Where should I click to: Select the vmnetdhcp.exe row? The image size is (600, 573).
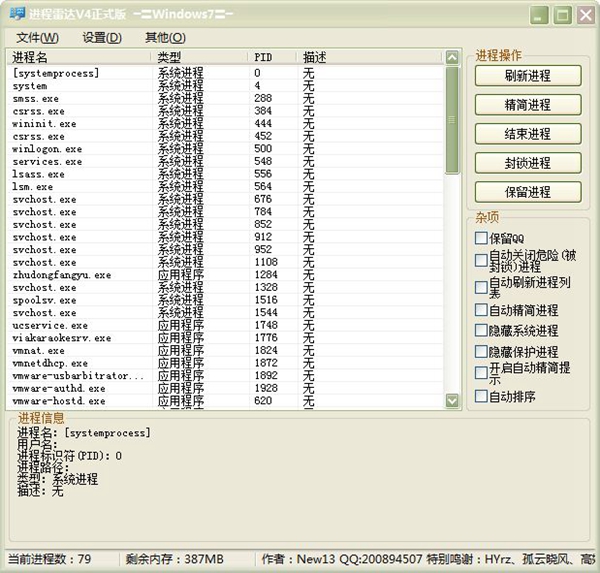coord(225,364)
